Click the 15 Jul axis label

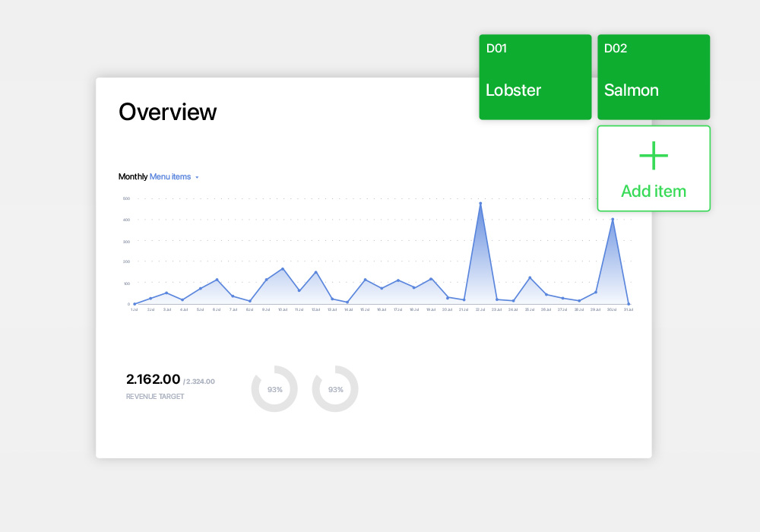pos(365,309)
